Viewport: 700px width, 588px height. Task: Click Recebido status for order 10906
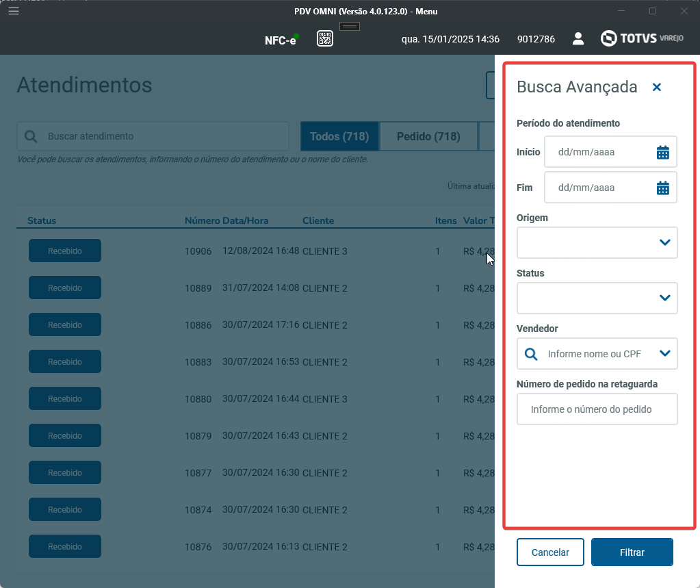65,251
